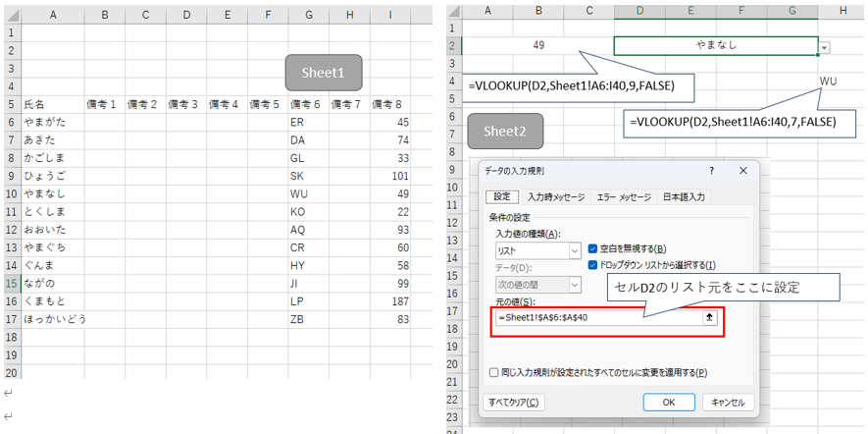Enable 同じ入力規則 apply-to-all checkbox
This screenshot has width=868, height=434.
click(x=494, y=372)
